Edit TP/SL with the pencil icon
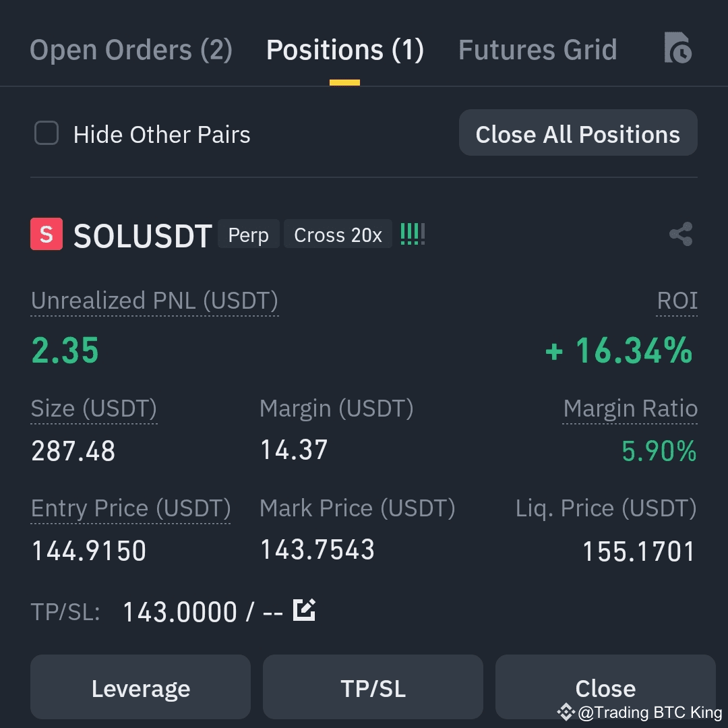 (x=305, y=610)
